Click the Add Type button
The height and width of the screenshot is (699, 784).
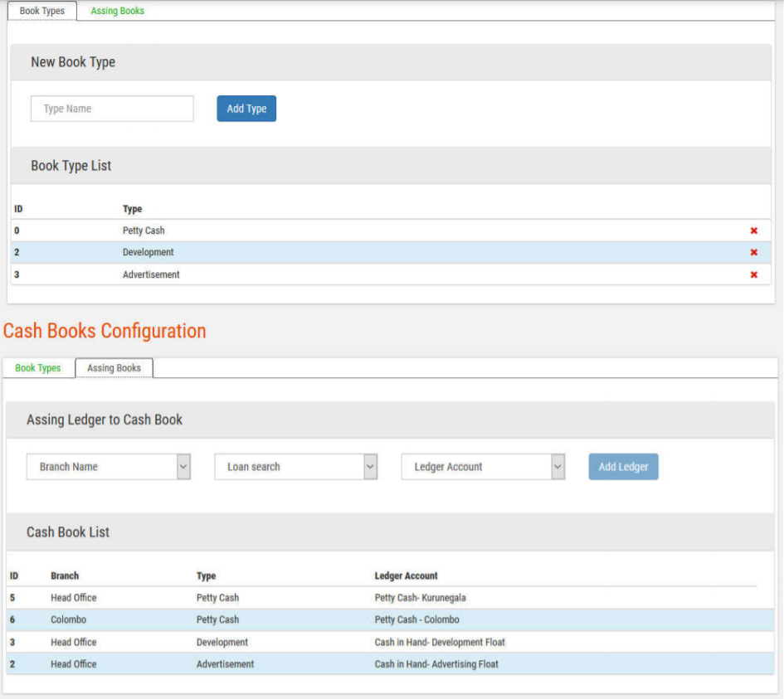(x=246, y=109)
